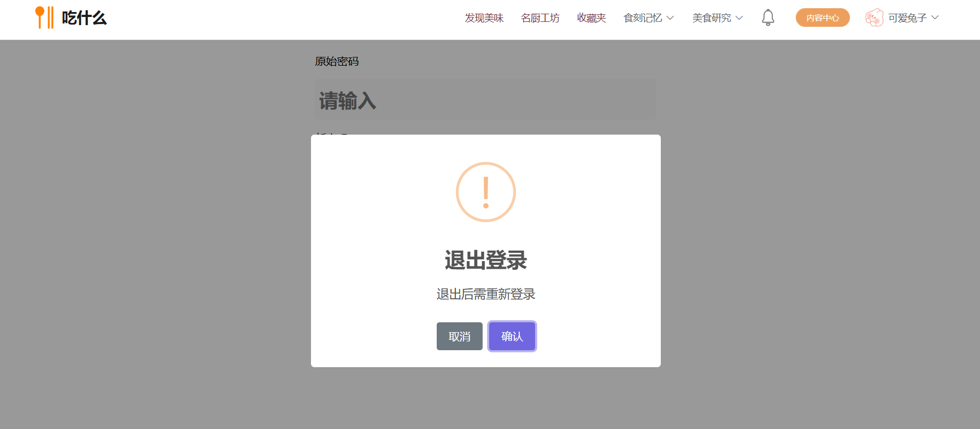Focus the 原始密码 请输入 input field

[x=485, y=100]
